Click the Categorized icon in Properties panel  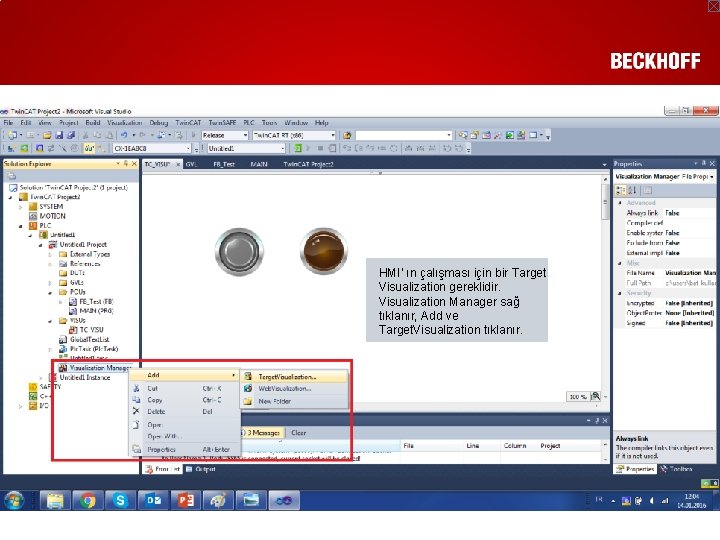click(620, 190)
